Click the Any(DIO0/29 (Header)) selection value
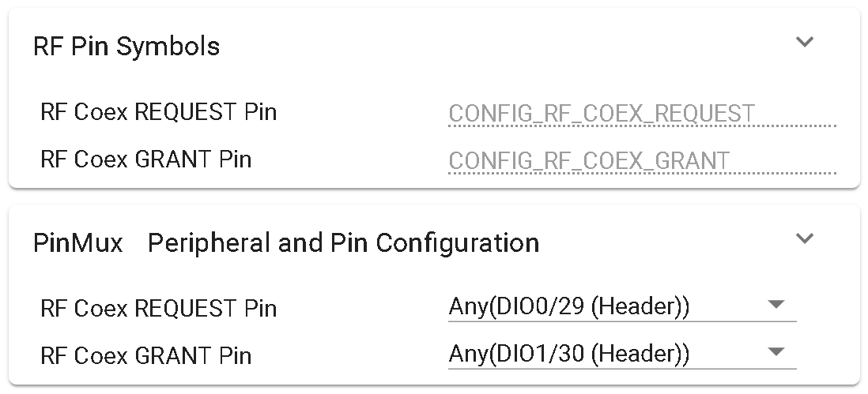This screenshot has height=394, width=868. [x=569, y=306]
